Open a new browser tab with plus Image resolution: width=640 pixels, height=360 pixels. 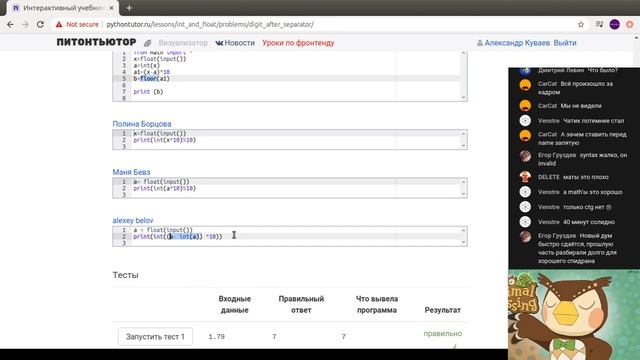(x=129, y=8)
